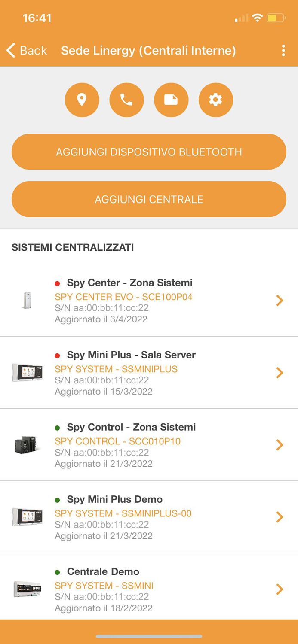This screenshot has height=644, width=298.
Task: Tap the battery level indicator
Action: [x=275, y=18]
